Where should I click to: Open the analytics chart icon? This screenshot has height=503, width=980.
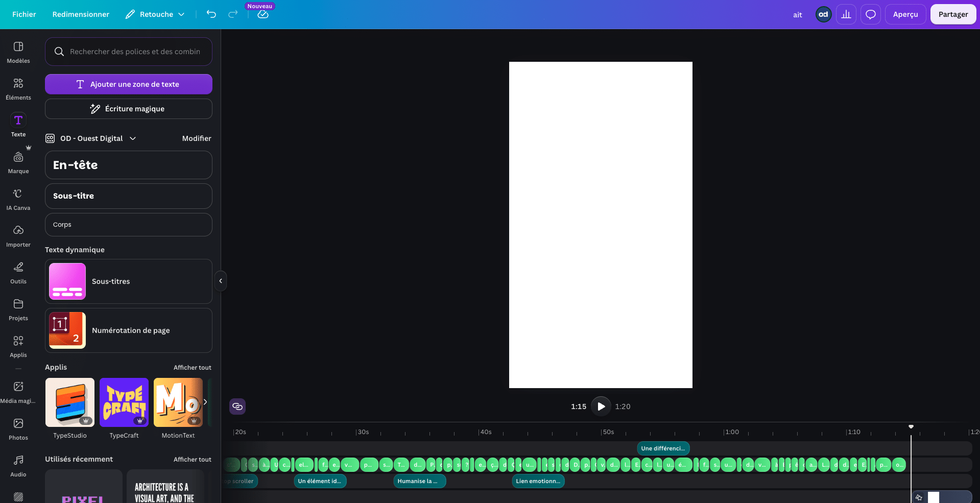tap(846, 14)
